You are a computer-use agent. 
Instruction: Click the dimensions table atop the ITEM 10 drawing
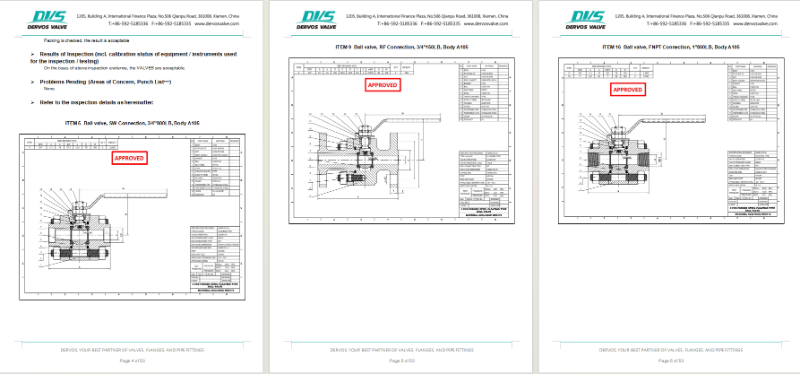(608, 71)
